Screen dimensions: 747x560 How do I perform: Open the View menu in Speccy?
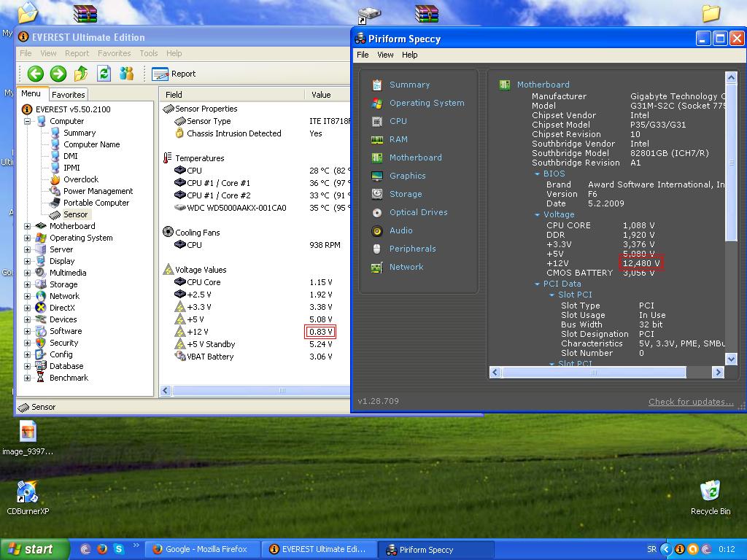385,55
